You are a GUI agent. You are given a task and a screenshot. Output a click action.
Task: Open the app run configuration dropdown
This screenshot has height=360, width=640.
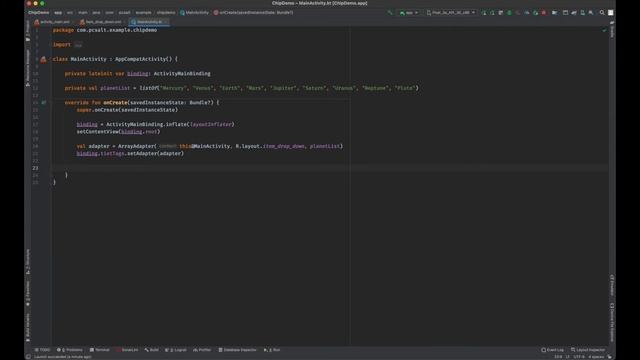pos(409,13)
